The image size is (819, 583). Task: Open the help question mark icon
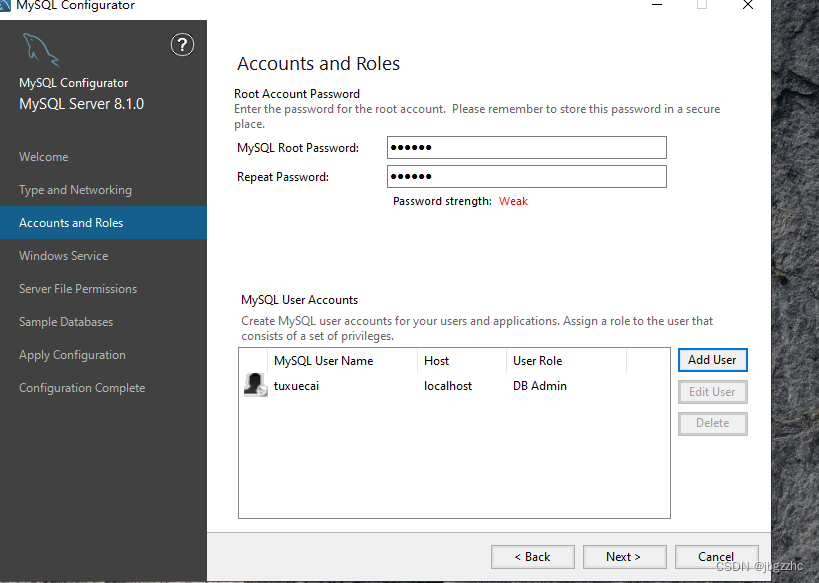(182, 45)
